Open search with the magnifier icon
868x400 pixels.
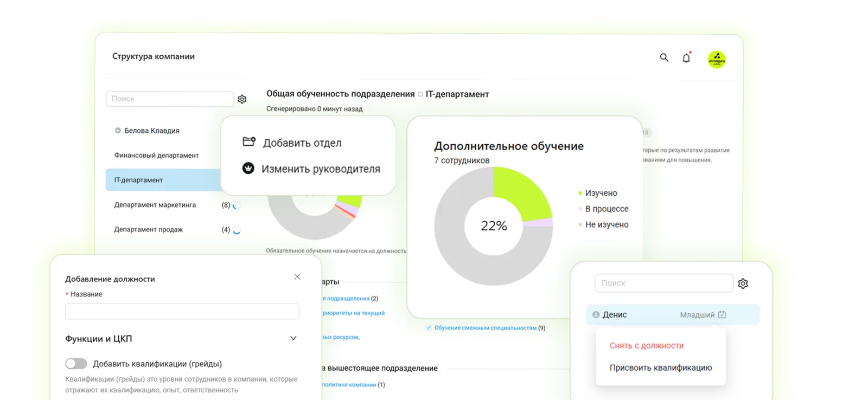pos(664,57)
